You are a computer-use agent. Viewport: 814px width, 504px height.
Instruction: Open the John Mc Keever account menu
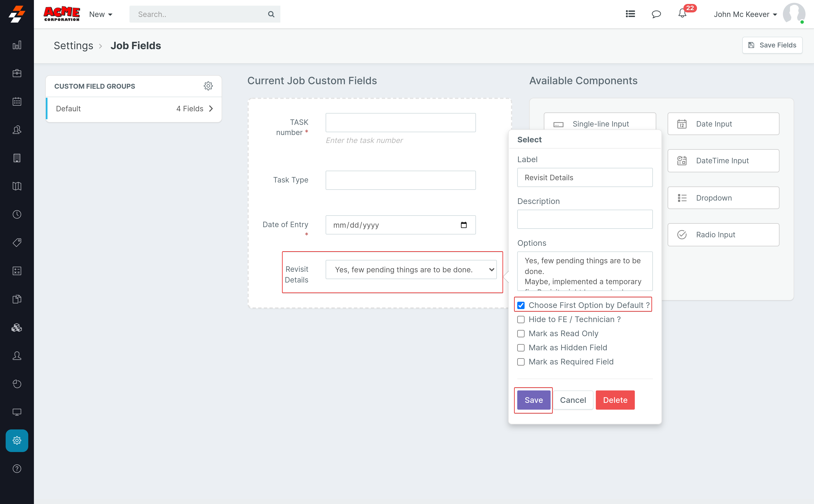click(745, 14)
